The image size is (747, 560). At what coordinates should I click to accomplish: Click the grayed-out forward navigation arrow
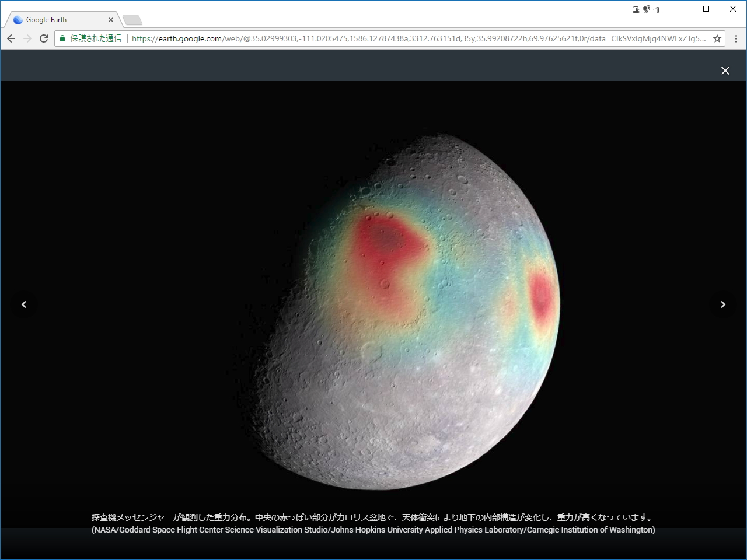27,38
